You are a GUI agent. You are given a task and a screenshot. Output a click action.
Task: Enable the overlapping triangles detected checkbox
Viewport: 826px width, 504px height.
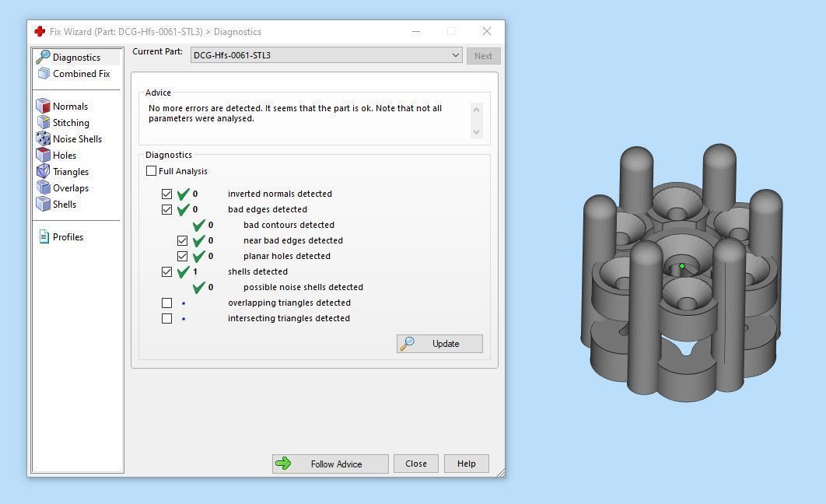click(x=167, y=303)
